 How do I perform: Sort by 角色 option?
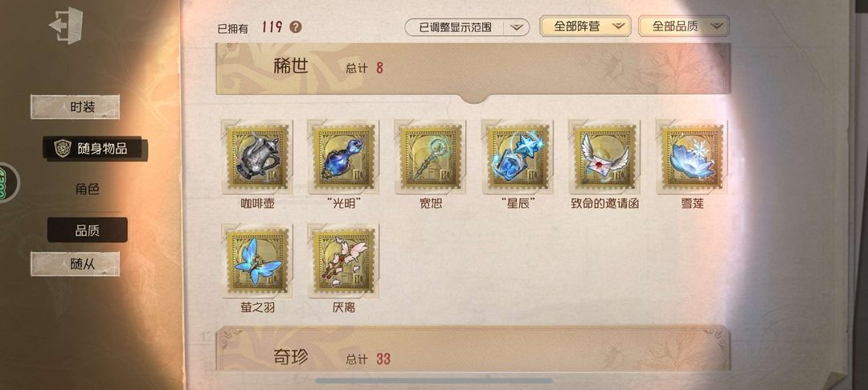pos(88,189)
